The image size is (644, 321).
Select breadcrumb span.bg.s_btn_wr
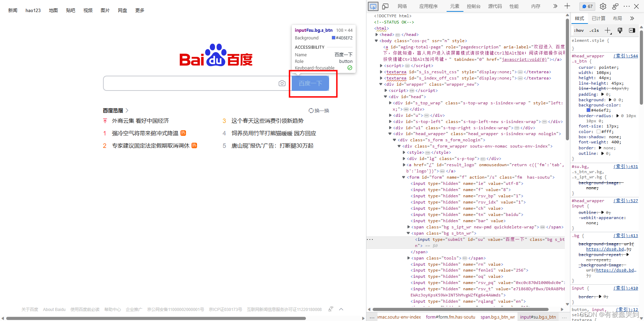497,317
